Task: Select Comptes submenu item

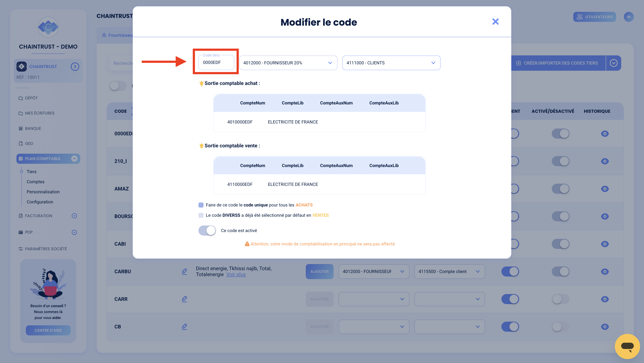Action: pyautogui.click(x=35, y=182)
